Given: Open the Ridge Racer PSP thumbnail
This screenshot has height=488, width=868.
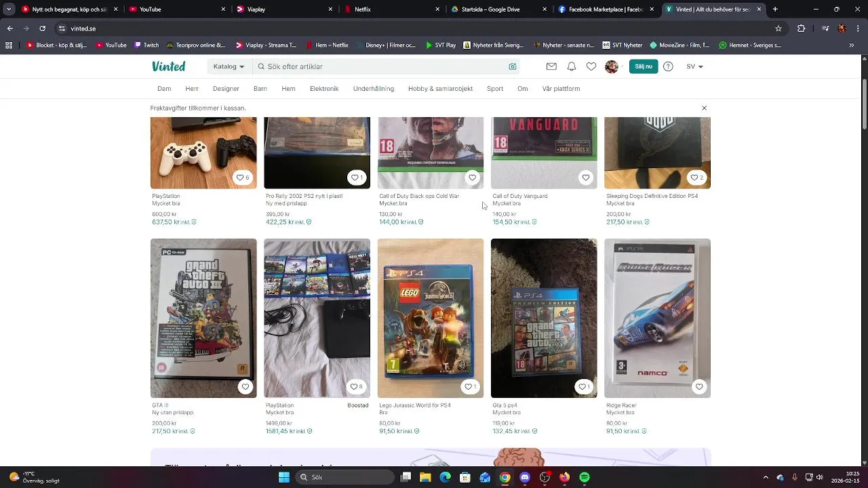Looking at the screenshot, I should coord(657,318).
